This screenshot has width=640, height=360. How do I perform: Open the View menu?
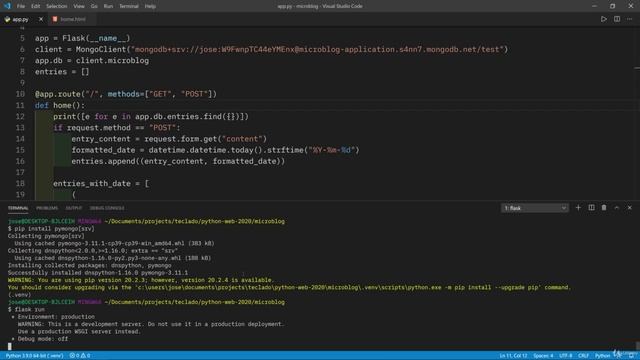[79, 6]
